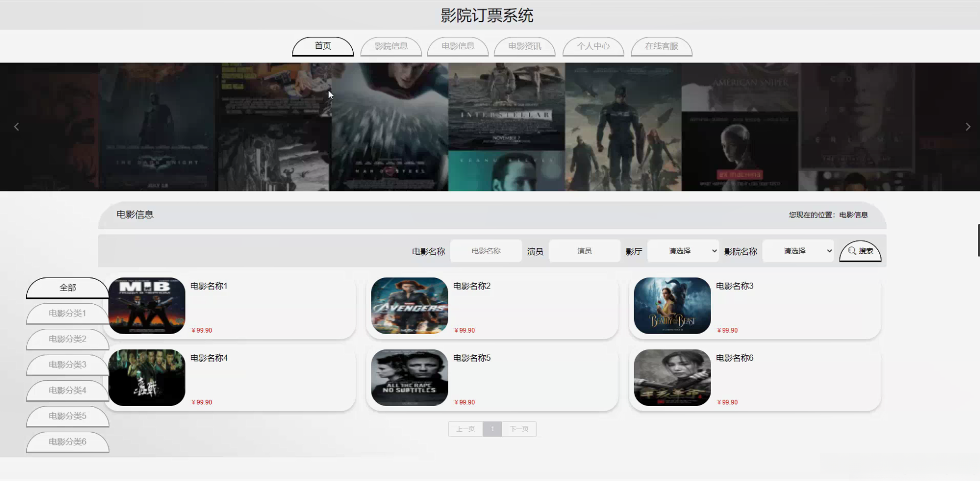
Task: Click the 电影名称1 title
Action: click(209, 286)
